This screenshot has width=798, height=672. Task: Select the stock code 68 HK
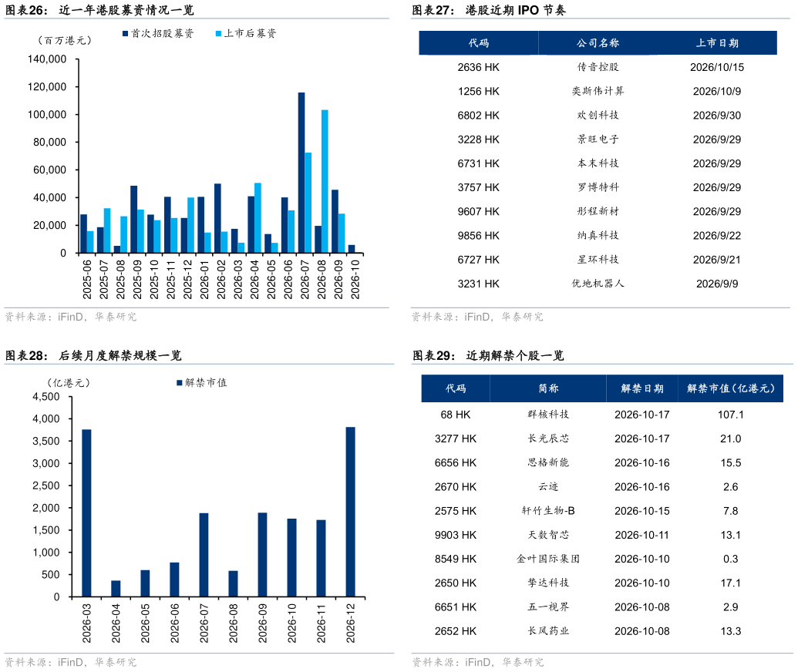click(x=456, y=415)
